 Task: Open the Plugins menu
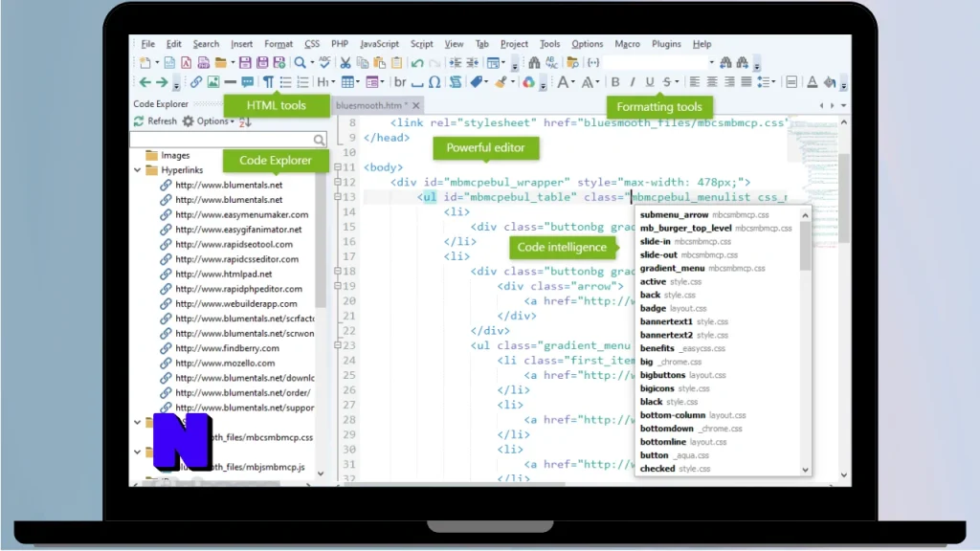point(666,44)
